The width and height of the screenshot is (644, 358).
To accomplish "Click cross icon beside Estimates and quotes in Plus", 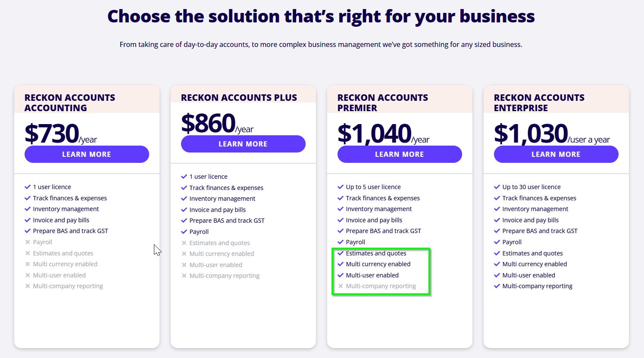I will (184, 243).
